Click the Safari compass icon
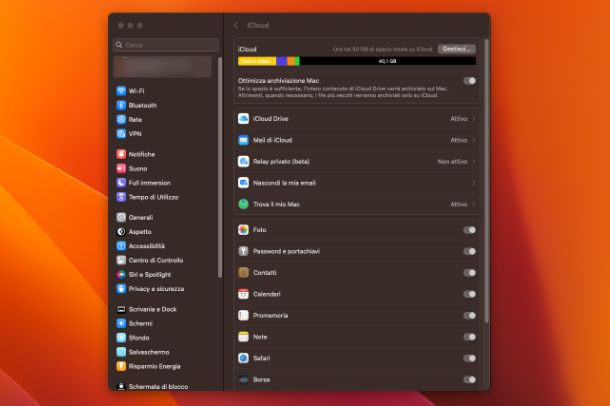 (x=244, y=358)
